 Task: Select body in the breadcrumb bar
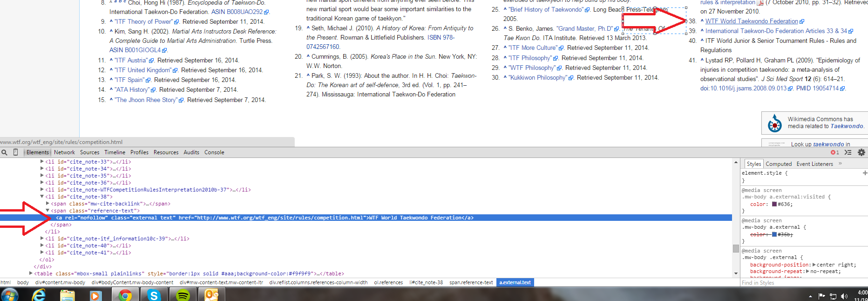point(23,282)
